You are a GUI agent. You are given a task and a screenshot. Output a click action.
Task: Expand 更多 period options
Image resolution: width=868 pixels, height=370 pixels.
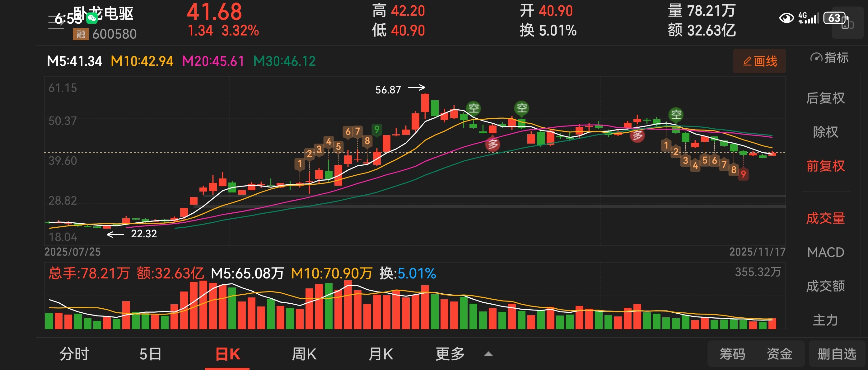(450, 354)
